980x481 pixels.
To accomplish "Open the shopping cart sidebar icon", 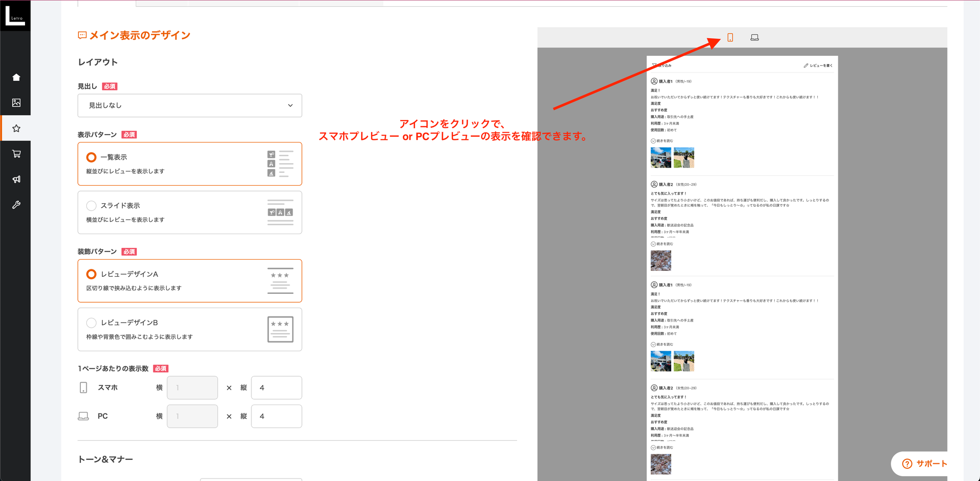I will [16, 154].
